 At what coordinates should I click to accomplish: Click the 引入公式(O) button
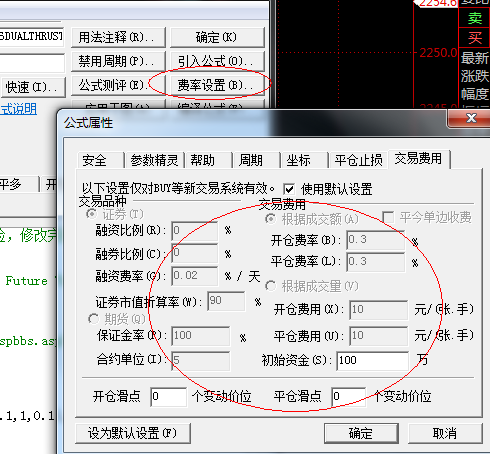tap(217, 61)
